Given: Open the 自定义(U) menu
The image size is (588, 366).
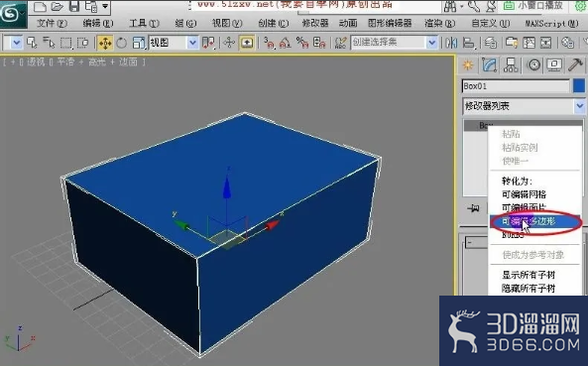Looking at the screenshot, I should tap(491, 23).
